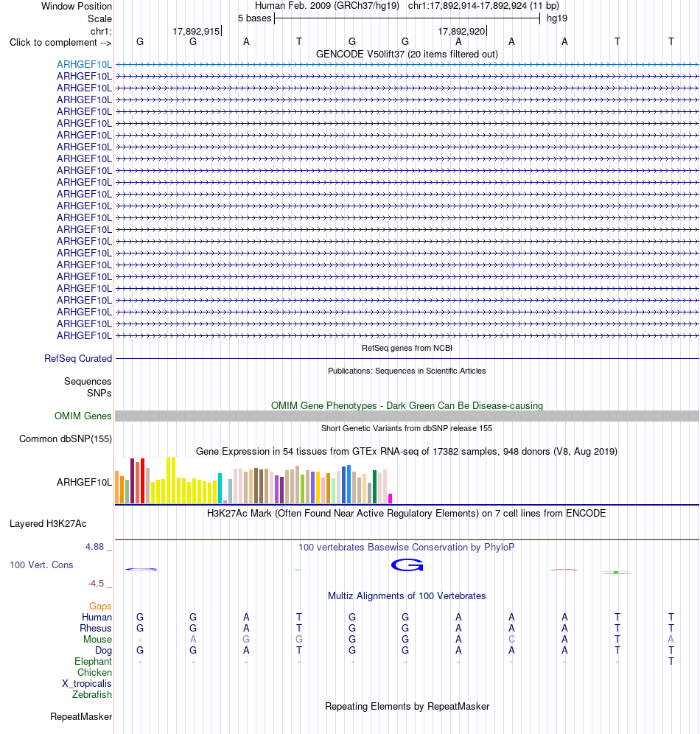The height and width of the screenshot is (734, 700).
Task: Click the orange 'Gaps' row label
Action: pyautogui.click(x=100, y=607)
